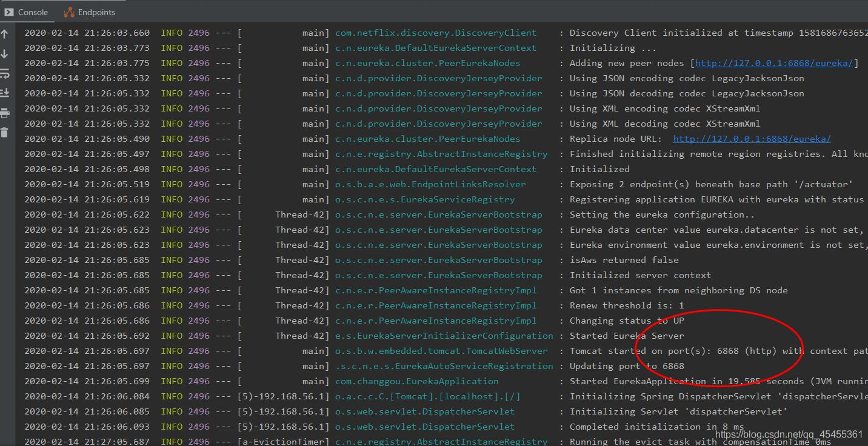Click the 'Replica node URL:' label text

pyautogui.click(x=615, y=139)
